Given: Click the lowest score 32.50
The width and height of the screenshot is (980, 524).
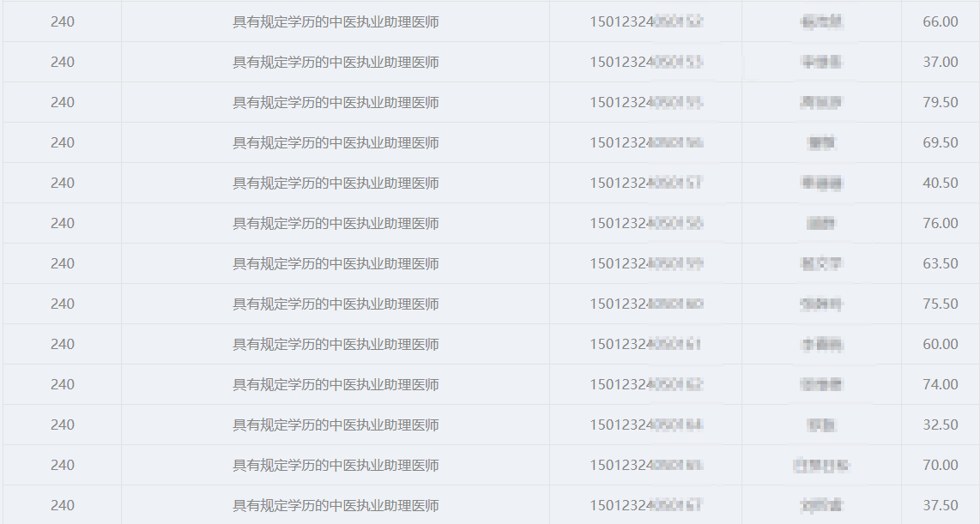Looking at the screenshot, I should tap(940, 425).
